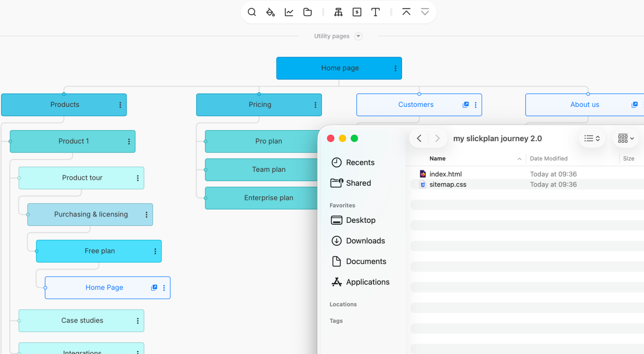644x354 pixels.
Task: Click the About us external link icon
Action: (x=634, y=105)
